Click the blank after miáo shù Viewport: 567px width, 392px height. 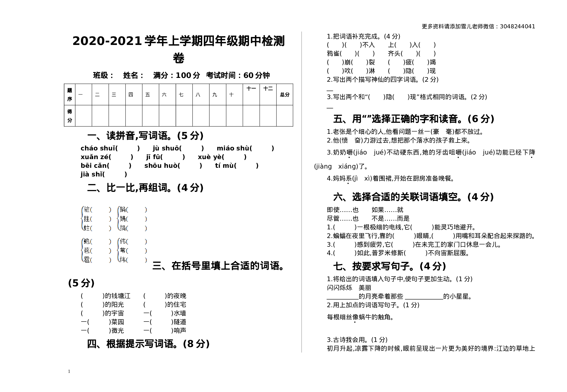pyautogui.click(x=262, y=148)
